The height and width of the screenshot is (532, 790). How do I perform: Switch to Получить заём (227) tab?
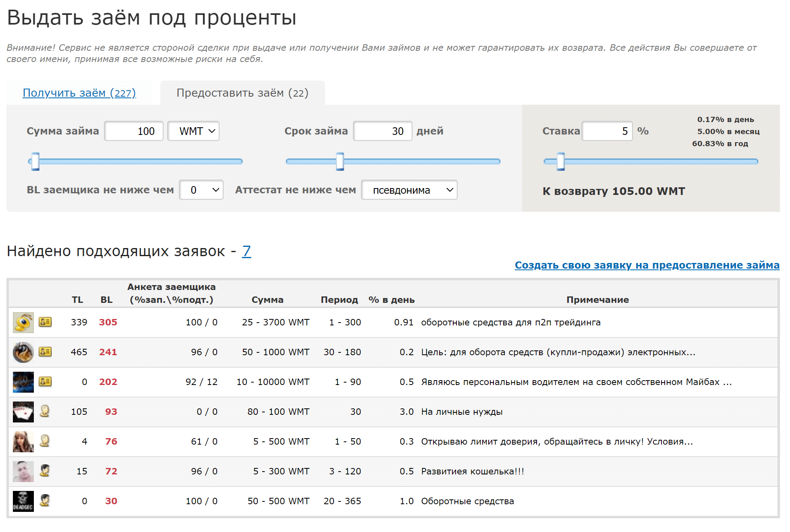[x=79, y=93]
